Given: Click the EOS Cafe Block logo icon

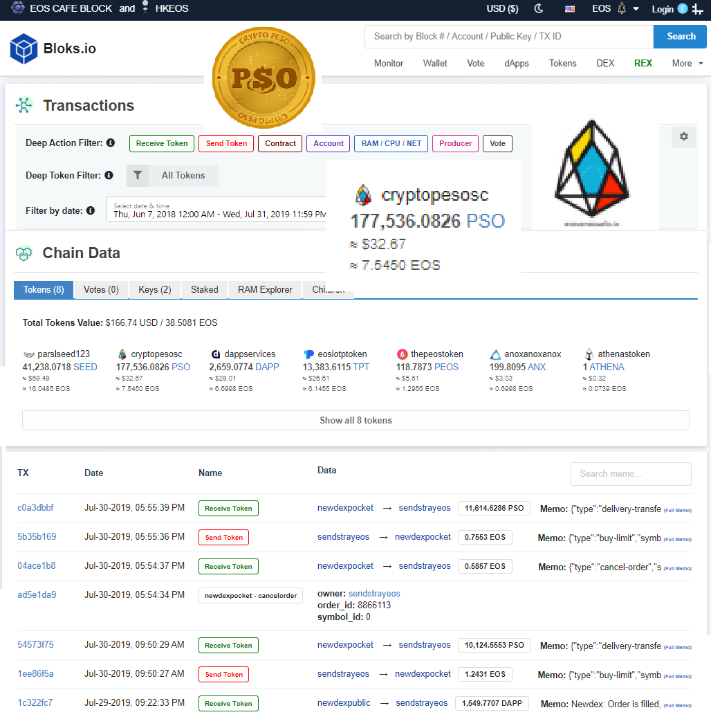Looking at the screenshot, I should click(17, 8).
